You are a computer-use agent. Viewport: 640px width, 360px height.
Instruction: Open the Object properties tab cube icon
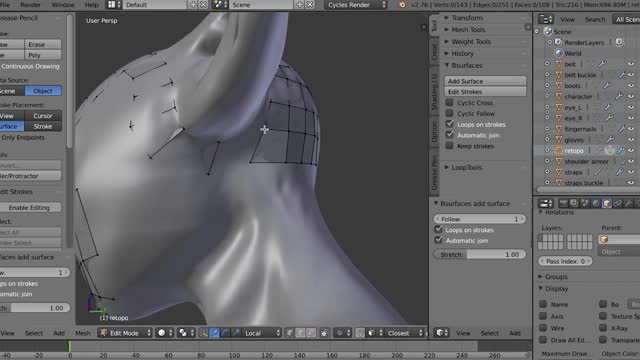coord(607,203)
